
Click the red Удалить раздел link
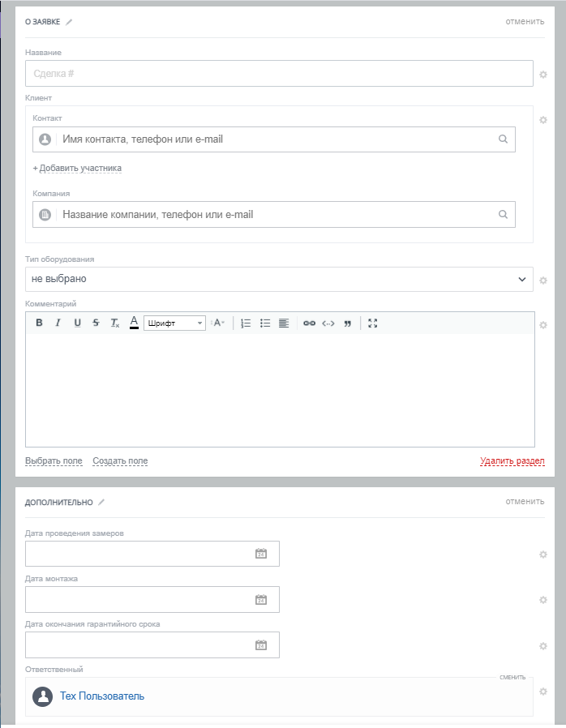[x=512, y=461]
